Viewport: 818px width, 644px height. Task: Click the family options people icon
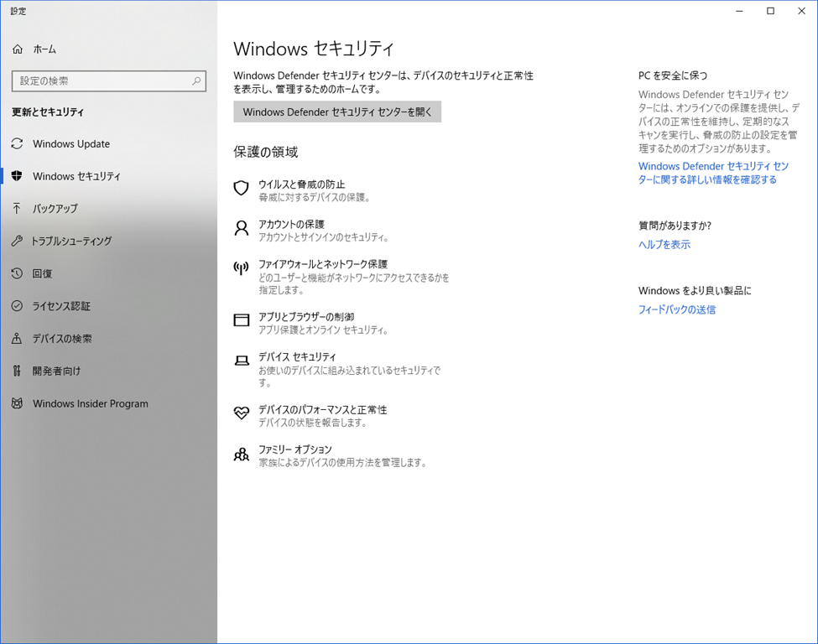(x=241, y=454)
